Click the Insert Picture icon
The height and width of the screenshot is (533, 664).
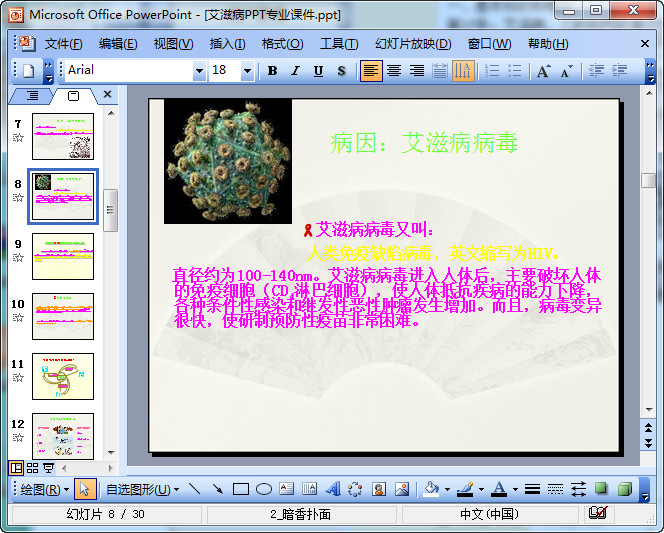pyautogui.click(x=402, y=489)
